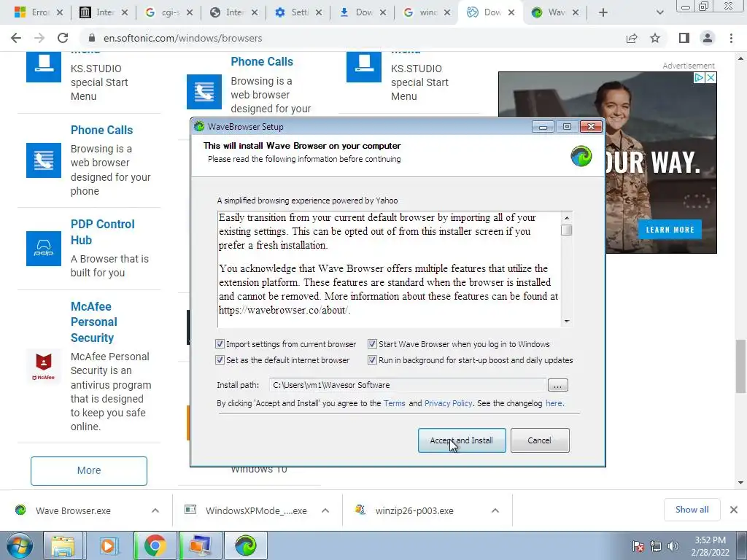Expand winzip26-p003.exe download options
747x560 pixels.
click(x=495, y=510)
